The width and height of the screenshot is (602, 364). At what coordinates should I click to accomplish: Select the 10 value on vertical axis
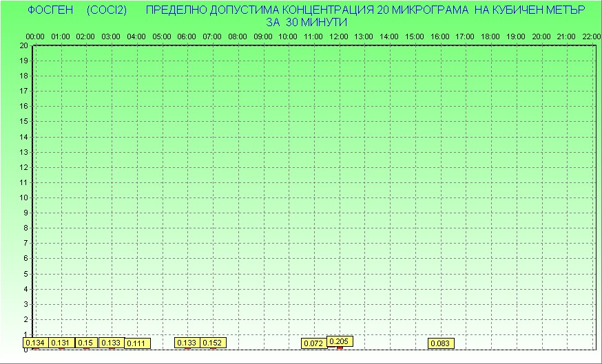[24, 197]
